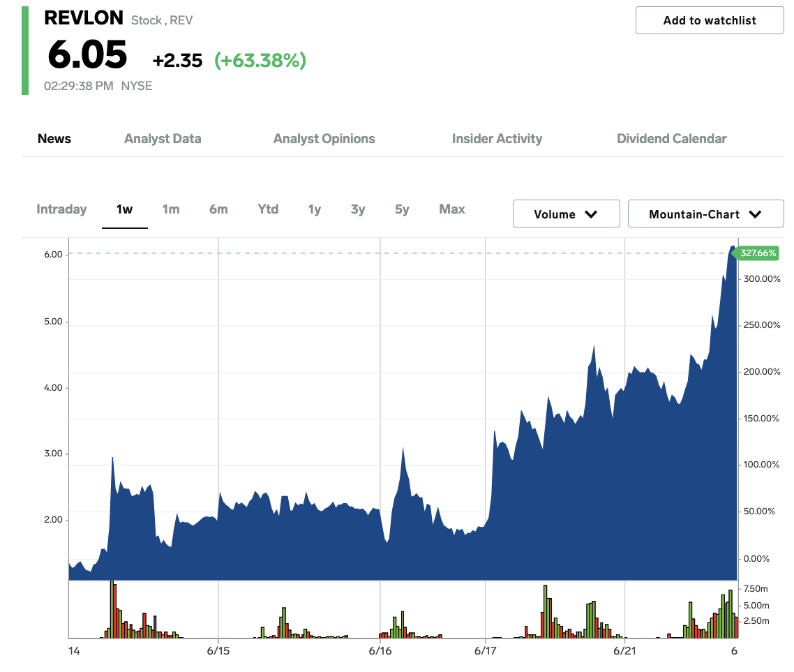Click the 6/21 date axis label
794x672 pixels.
(x=624, y=651)
